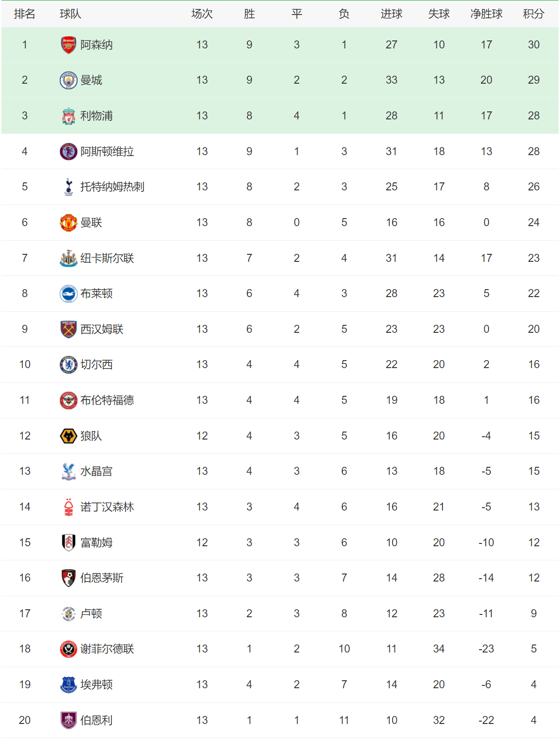Click the Sheffield United crest icon
The image size is (560, 739).
69,649
